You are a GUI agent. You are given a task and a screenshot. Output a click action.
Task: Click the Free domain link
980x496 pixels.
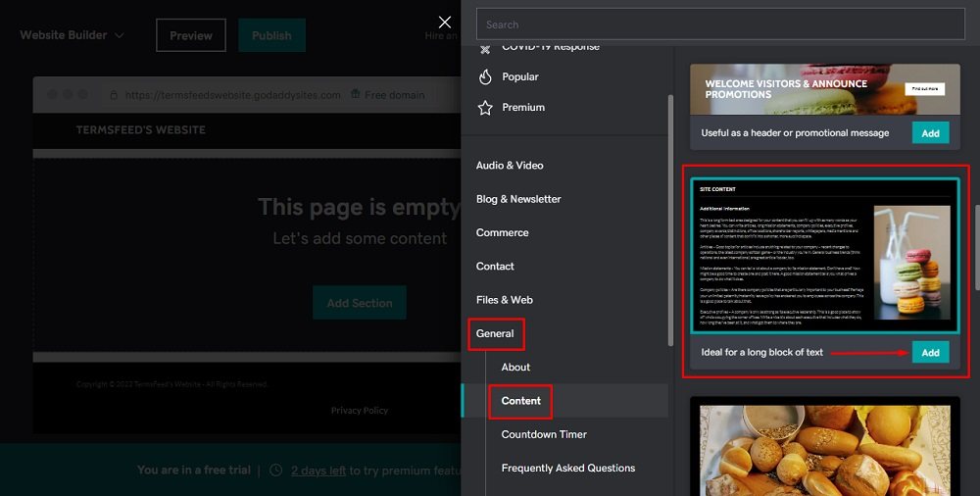pyautogui.click(x=394, y=95)
